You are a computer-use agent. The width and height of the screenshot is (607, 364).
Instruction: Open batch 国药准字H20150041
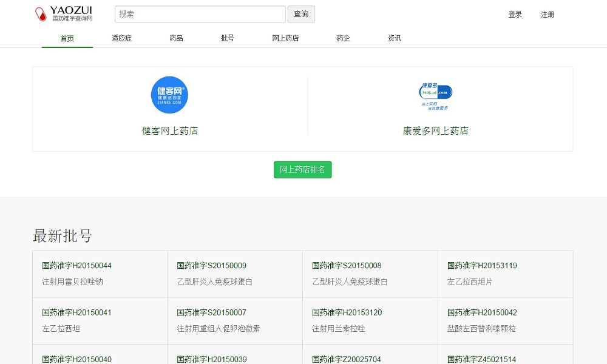(76, 312)
